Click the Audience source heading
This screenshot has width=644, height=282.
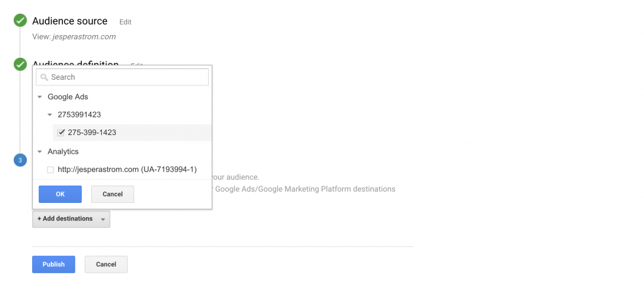click(x=70, y=21)
